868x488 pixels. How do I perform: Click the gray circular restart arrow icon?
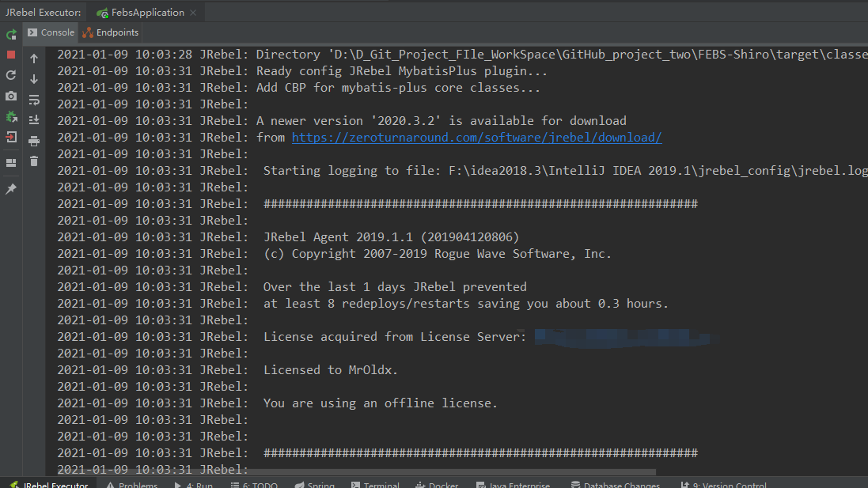point(11,75)
